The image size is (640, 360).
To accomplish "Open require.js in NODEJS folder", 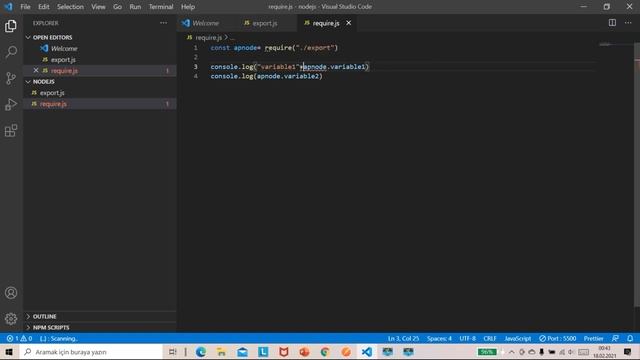I will pyautogui.click(x=100, y=104).
